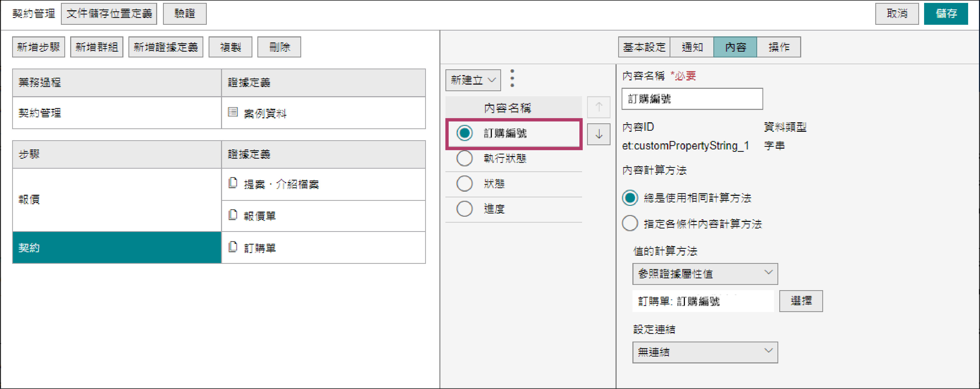Click the 提案・介紹檔案 document icon
Image resolution: width=980 pixels, height=389 pixels.
click(233, 183)
